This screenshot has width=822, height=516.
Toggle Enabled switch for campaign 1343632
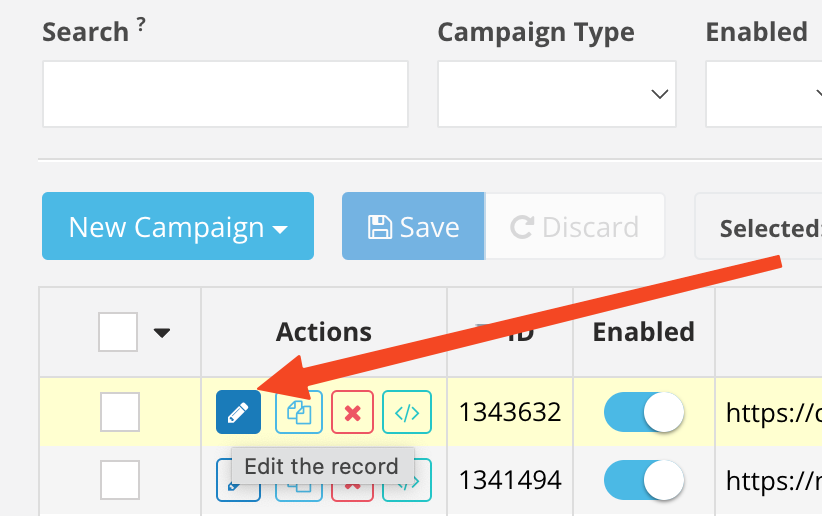(644, 412)
